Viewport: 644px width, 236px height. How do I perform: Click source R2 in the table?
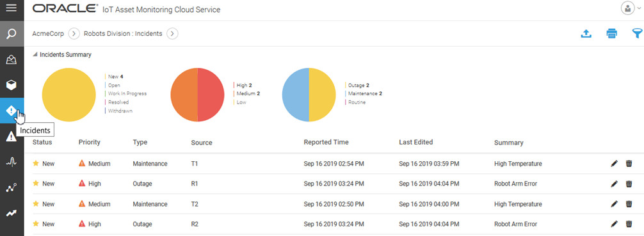click(x=194, y=224)
